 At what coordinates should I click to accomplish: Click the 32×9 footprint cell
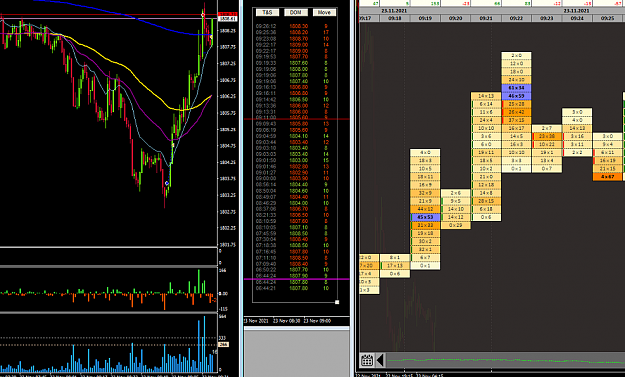tap(425, 193)
